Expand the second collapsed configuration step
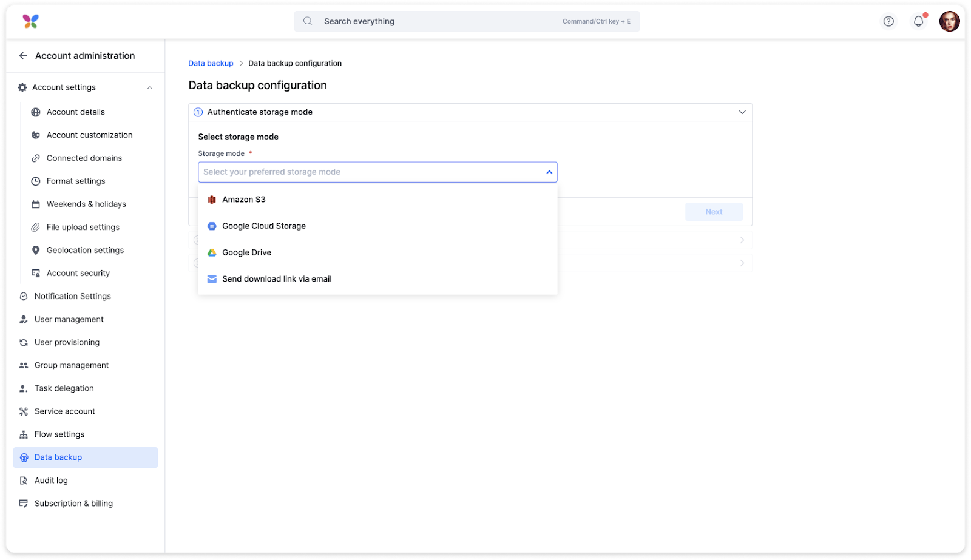 tap(742, 240)
